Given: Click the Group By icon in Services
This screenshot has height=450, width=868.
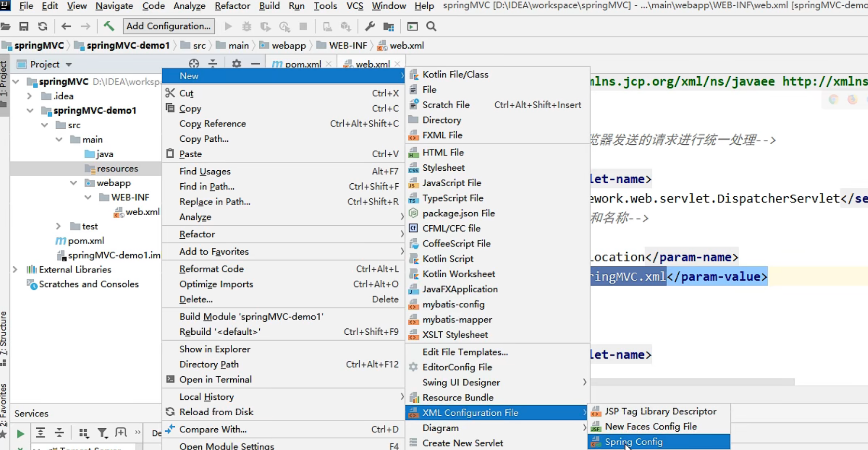Looking at the screenshot, I should pyautogui.click(x=84, y=433).
